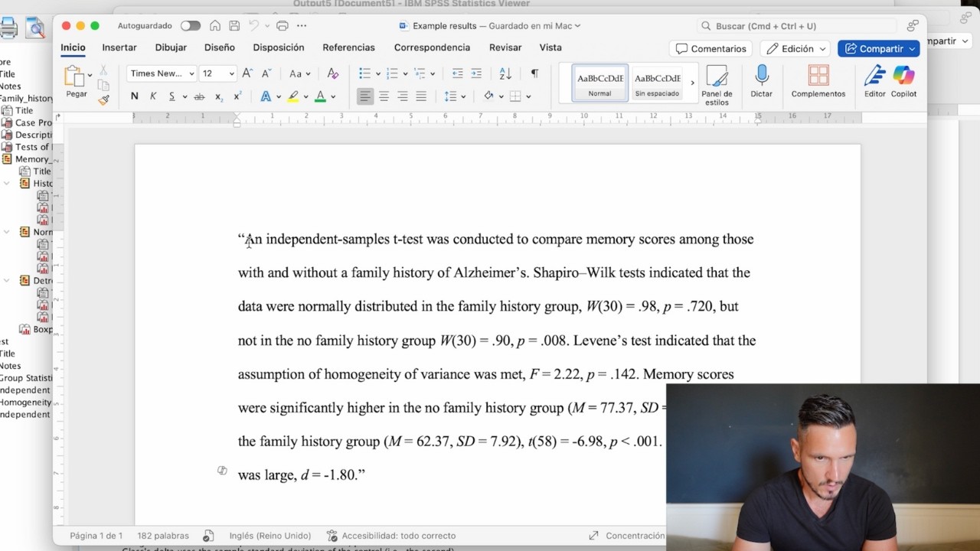The width and height of the screenshot is (980, 551).
Task: Click the Copy icon below scissors
Action: [x=103, y=85]
